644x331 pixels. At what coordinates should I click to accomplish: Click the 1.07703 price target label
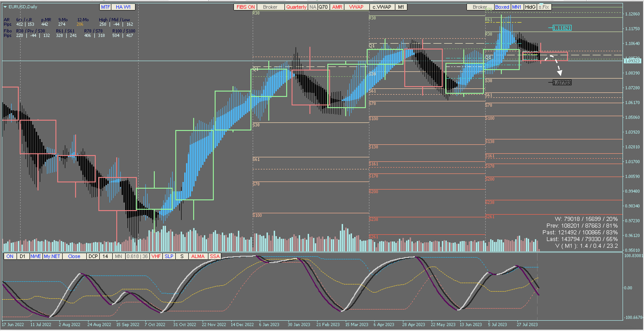[562, 83]
